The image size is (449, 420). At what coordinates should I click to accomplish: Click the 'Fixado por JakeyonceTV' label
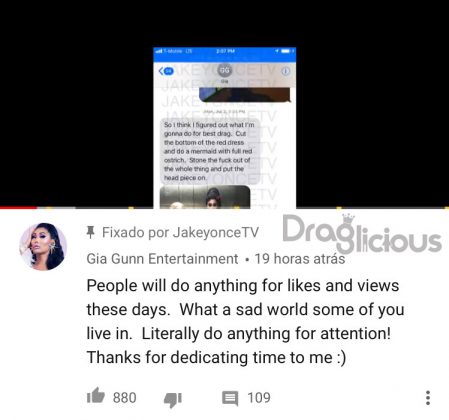point(180,232)
